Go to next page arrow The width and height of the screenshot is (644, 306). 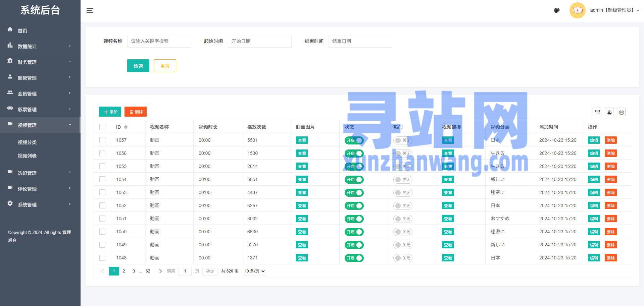pyautogui.click(x=160, y=271)
